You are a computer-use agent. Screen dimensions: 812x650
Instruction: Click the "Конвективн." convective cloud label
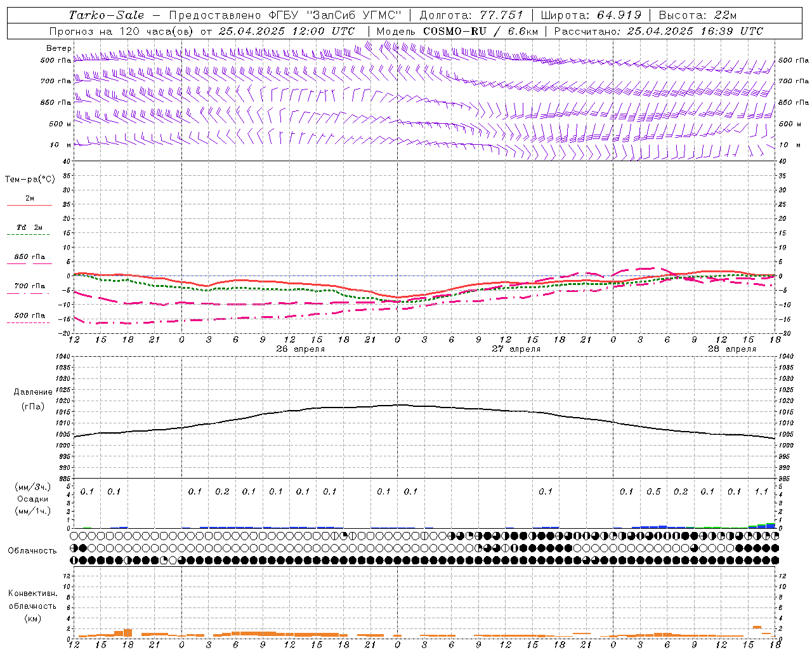pyautogui.click(x=32, y=594)
